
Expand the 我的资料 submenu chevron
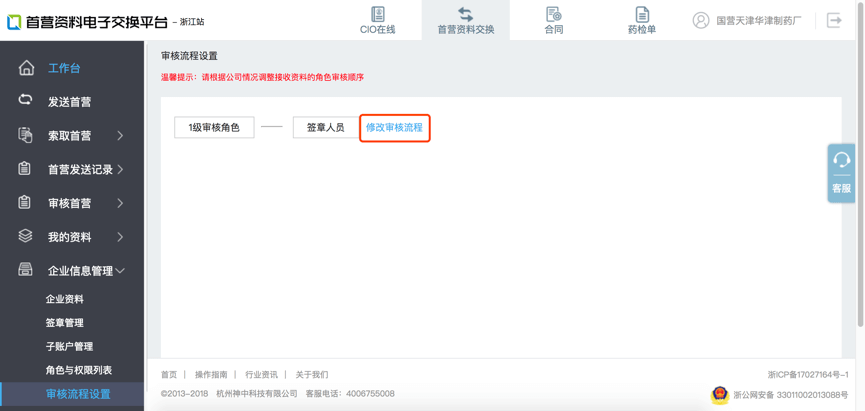pos(120,237)
